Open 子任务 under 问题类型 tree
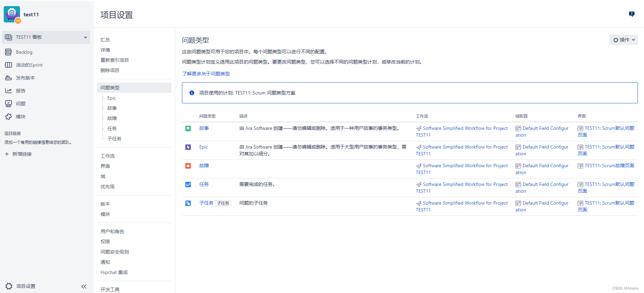The height and width of the screenshot is (293, 644). coord(114,139)
